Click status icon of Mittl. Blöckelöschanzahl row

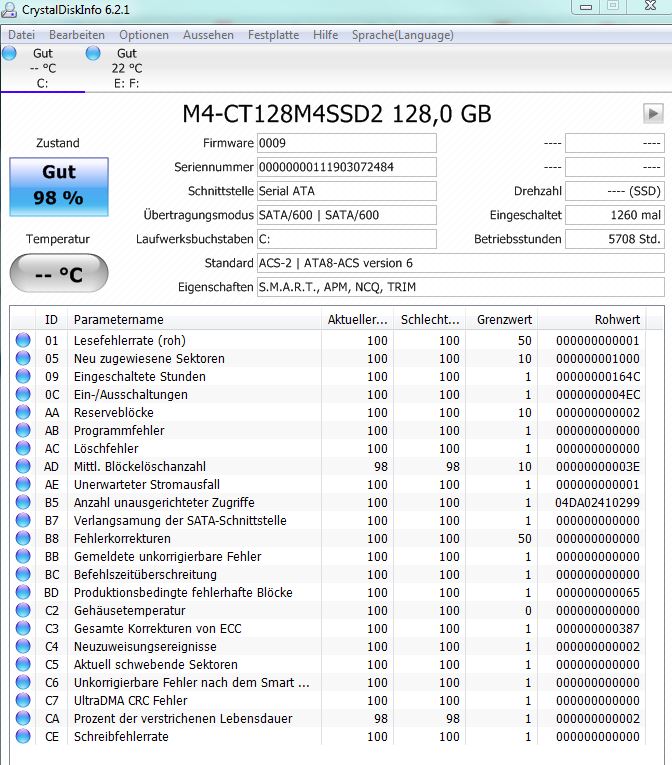(x=23, y=466)
